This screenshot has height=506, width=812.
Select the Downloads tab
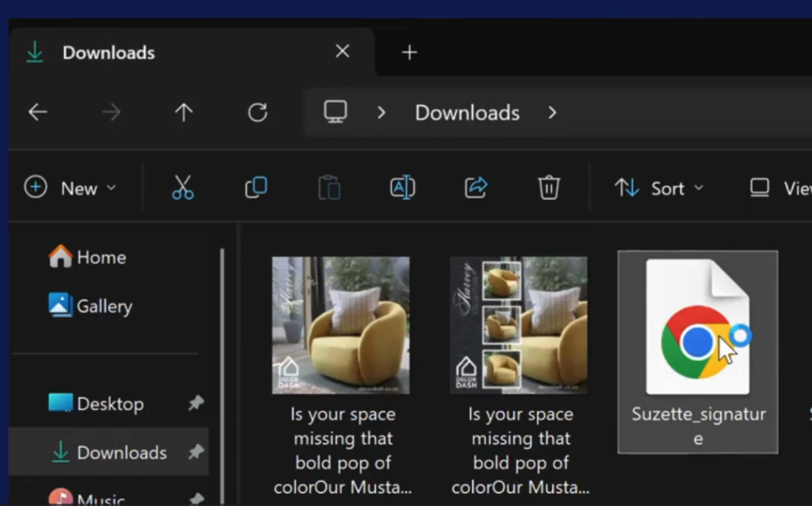[x=109, y=53]
